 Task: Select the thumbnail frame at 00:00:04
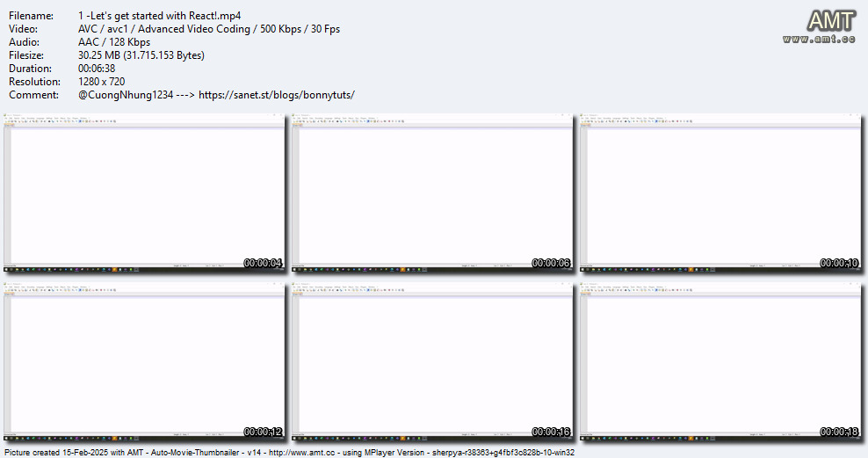click(144, 193)
